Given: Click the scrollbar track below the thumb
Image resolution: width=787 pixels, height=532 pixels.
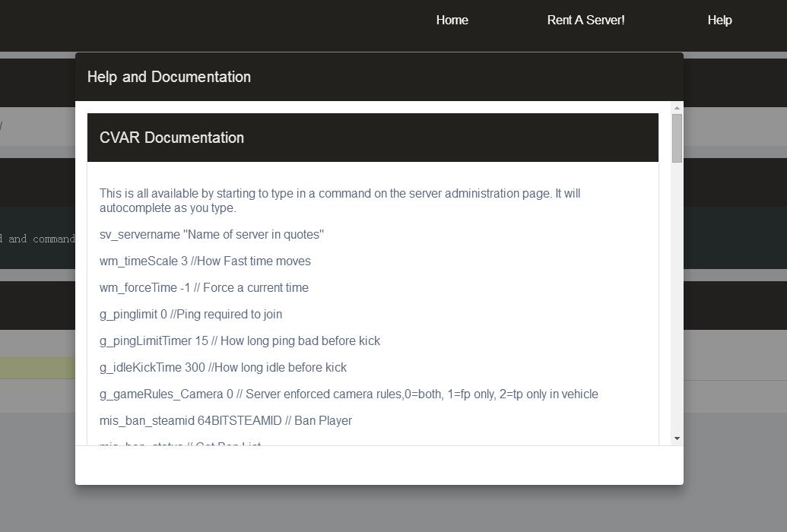Looking at the screenshot, I should tap(677, 304).
